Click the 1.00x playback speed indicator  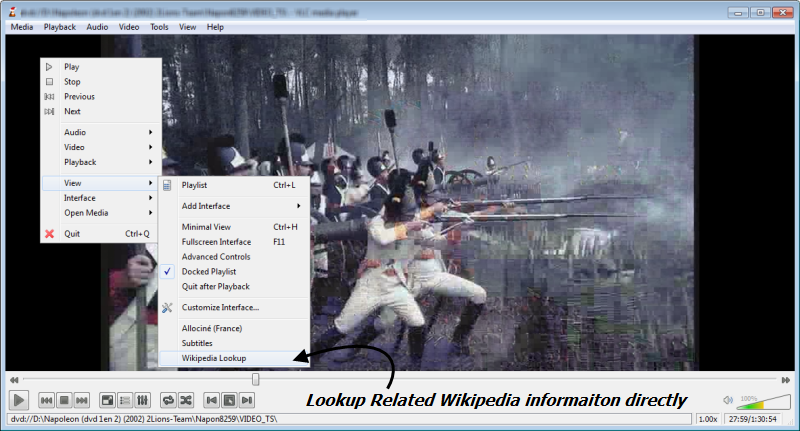[x=708, y=419]
